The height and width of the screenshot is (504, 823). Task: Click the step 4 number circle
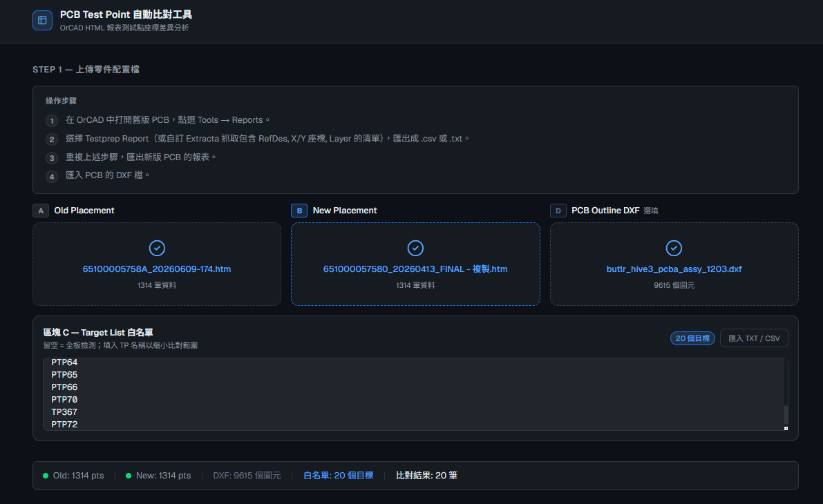[x=51, y=177]
